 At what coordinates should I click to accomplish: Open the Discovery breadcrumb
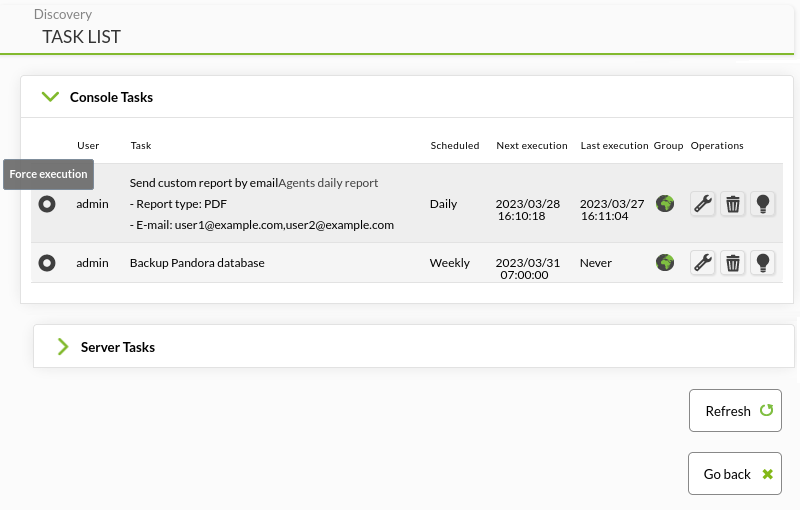pos(63,14)
